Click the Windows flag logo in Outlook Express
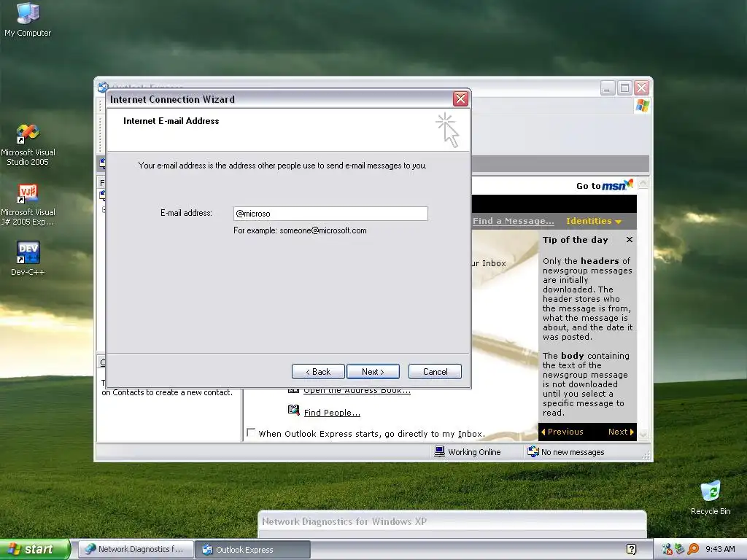The image size is (747, 560). pos(642,105)
